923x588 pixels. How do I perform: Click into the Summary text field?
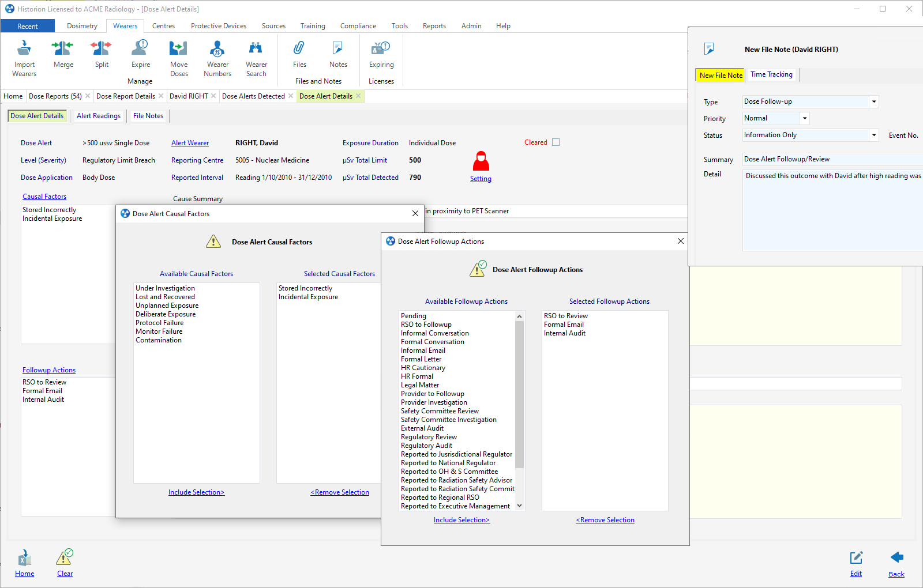pyautogui.click(x=831, y=160)
